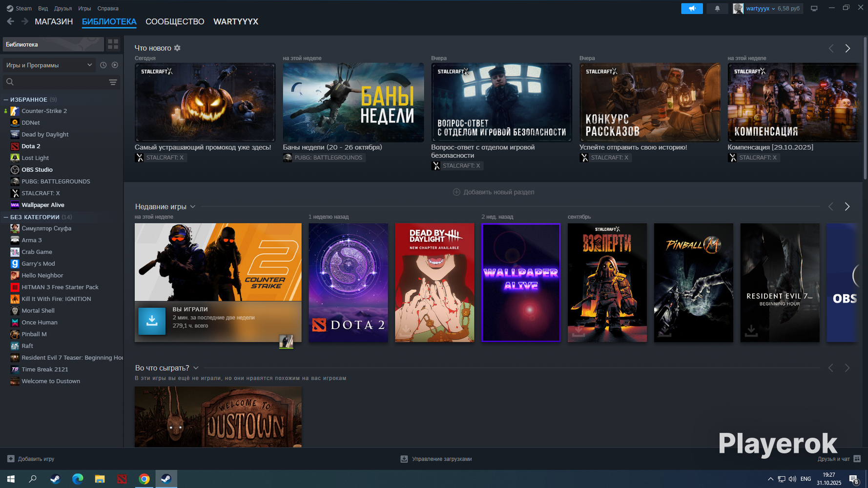Click the Counter-Strike 2 download button
Viewport: 868px width, 488px height.
click(x=152, y=321)
